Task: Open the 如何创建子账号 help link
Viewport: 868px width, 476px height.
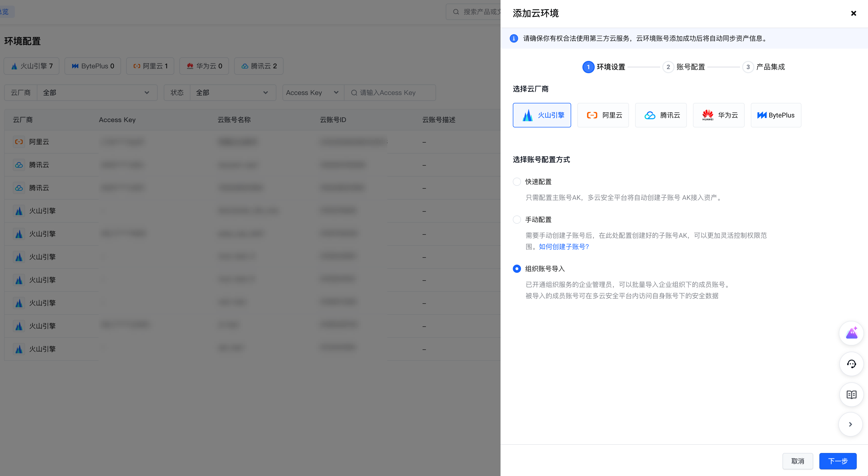Action: point(564,247)
